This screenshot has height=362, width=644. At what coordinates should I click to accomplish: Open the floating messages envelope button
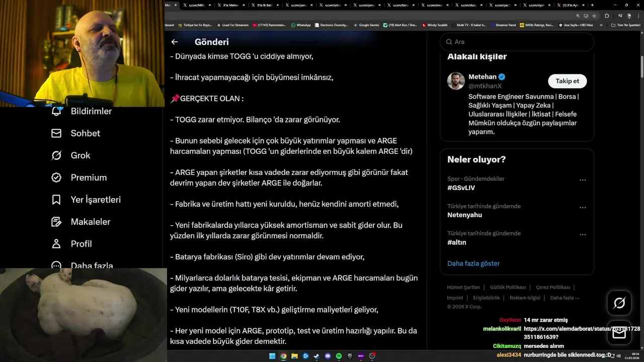click(619, 333)
